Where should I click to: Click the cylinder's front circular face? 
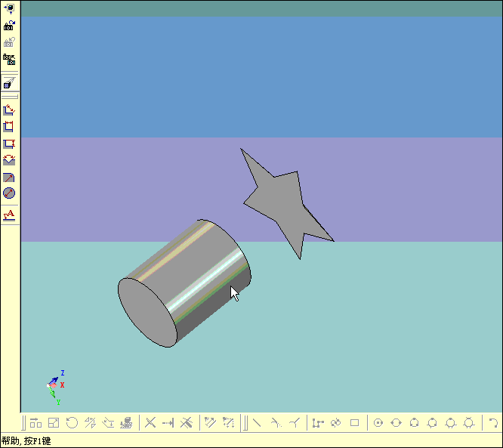pos(147,313)
